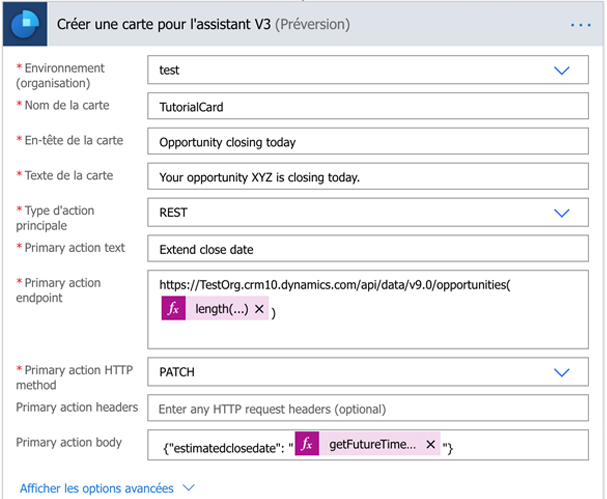Open the Primary action HTTP method dropdown
This screenshot has width=607, height=499.
click(561, 372)
